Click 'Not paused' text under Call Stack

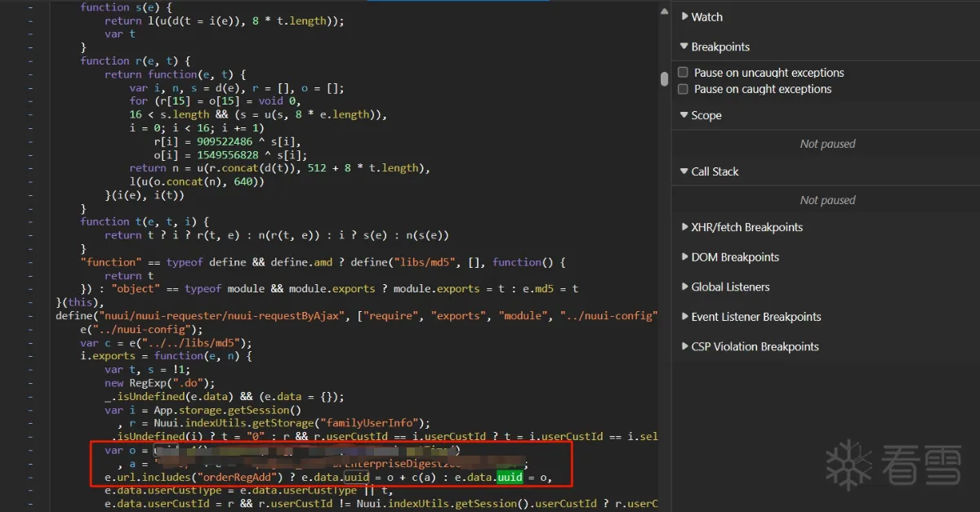827,200
